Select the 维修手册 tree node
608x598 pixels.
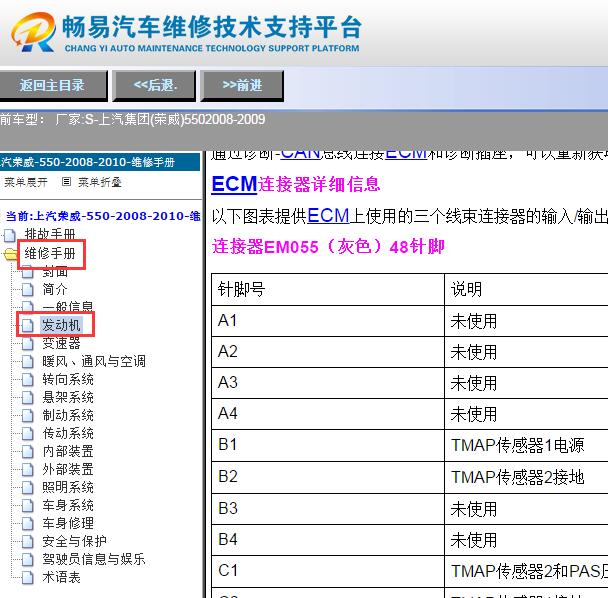click(50, 253)
